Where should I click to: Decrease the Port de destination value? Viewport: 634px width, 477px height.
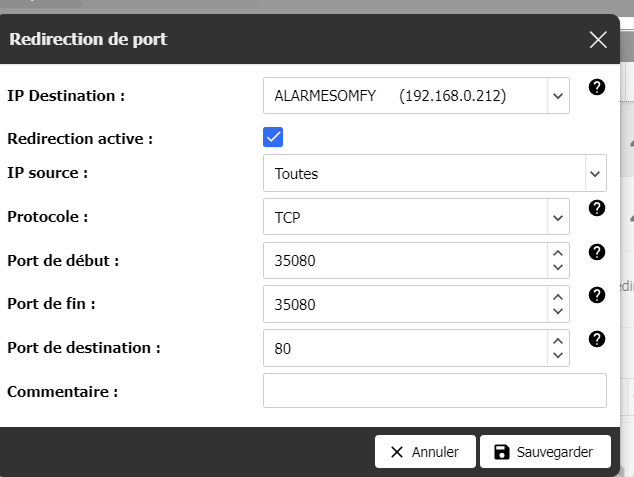[558, 357]
